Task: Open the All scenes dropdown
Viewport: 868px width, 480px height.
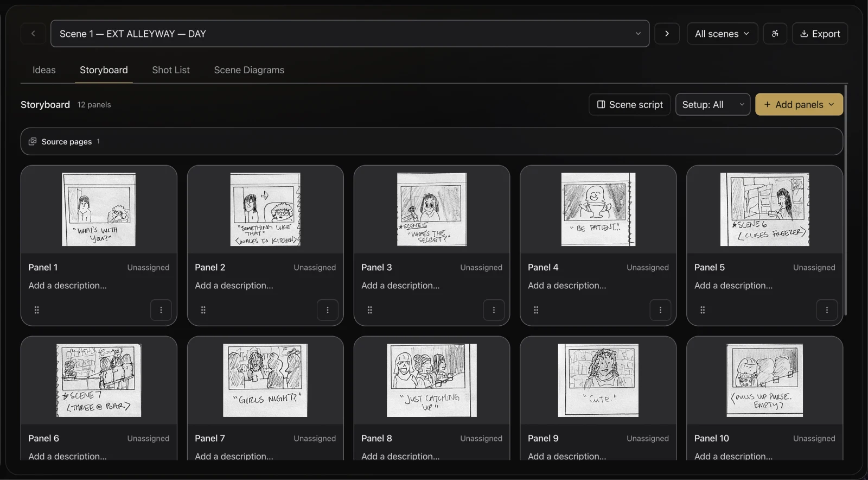Action: 722,34
